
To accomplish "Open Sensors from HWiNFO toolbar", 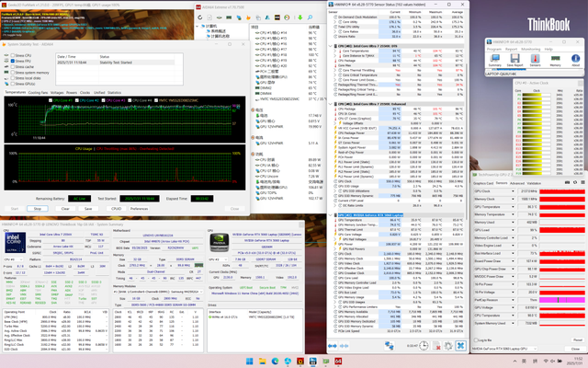I will click(x=535, y=59).
